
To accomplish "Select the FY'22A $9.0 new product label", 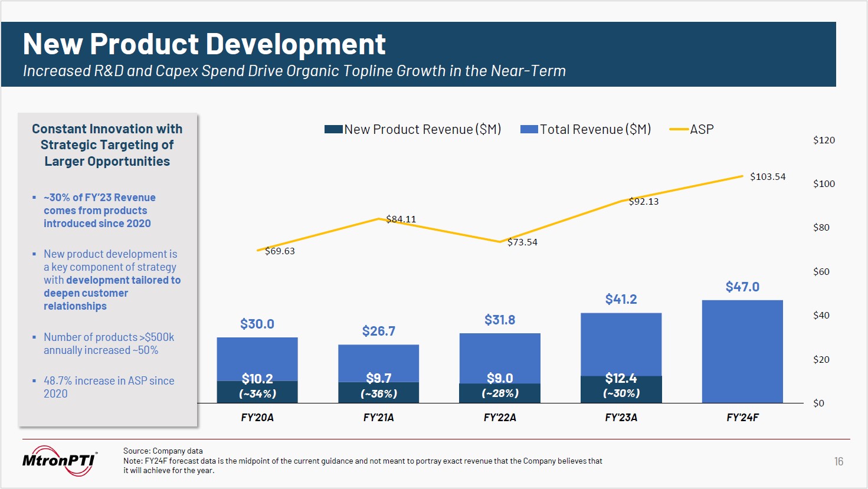I will [500, 378].
